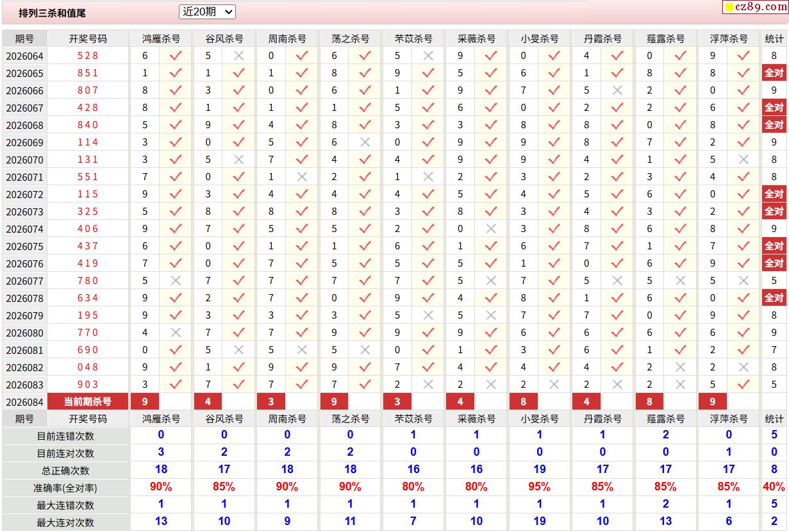Click the bottom 采薇杀号 column header
The height and width of the screenshot is (532, 789).
coord(476,419)
